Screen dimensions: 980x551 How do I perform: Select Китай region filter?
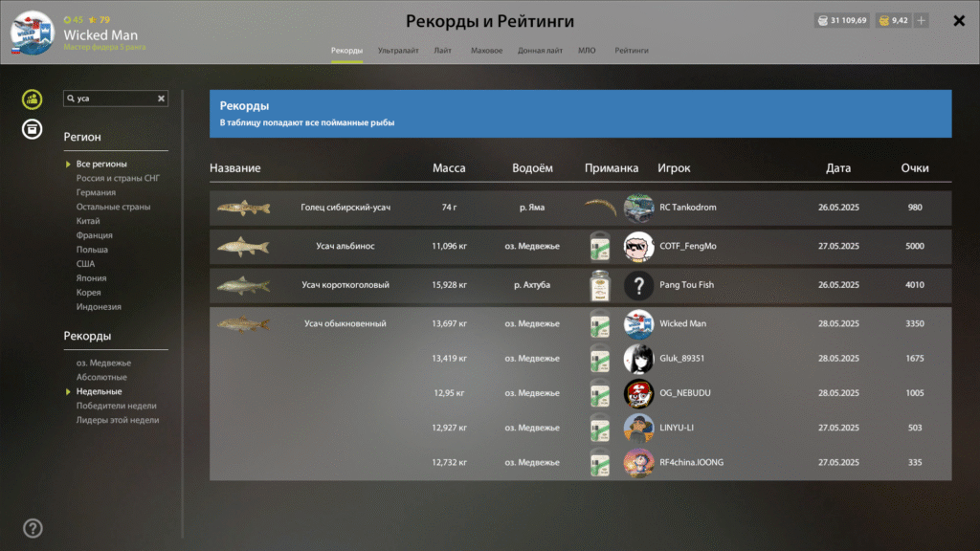pyautogui.click(x=88, y=221)
